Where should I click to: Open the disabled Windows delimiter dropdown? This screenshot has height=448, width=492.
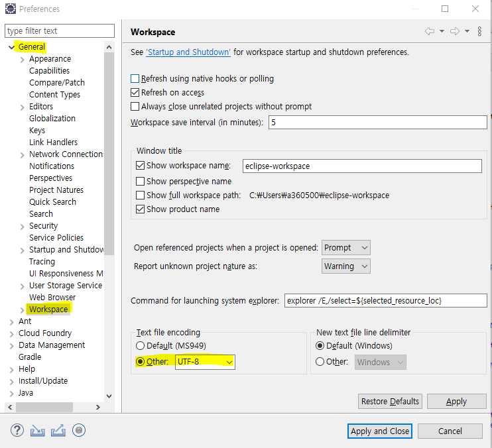(381, 362)
